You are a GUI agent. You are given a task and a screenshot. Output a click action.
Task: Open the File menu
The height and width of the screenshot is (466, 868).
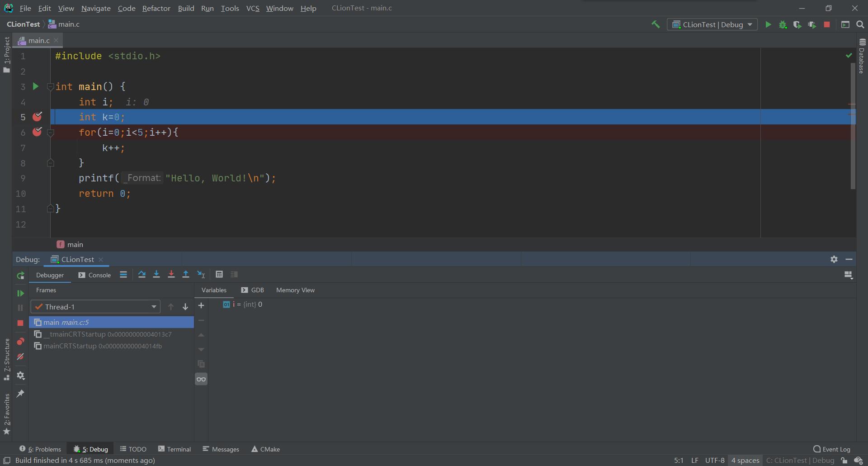(x=25, y=8)
